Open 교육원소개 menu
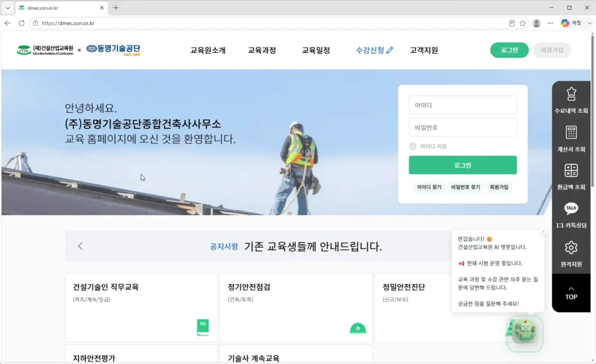This screenshot has width=596, height=364. pyautogui.click(x=208, y=50)
